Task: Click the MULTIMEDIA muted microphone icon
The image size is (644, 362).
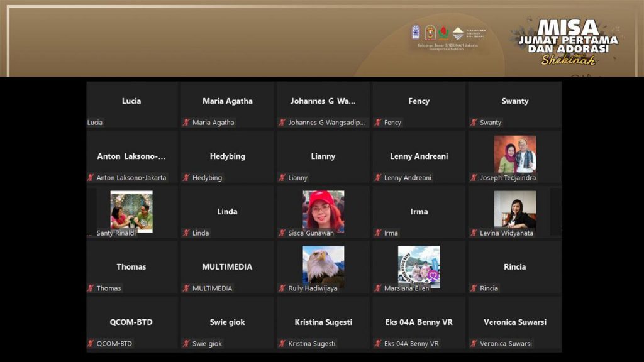Action: tap(186, 288)
